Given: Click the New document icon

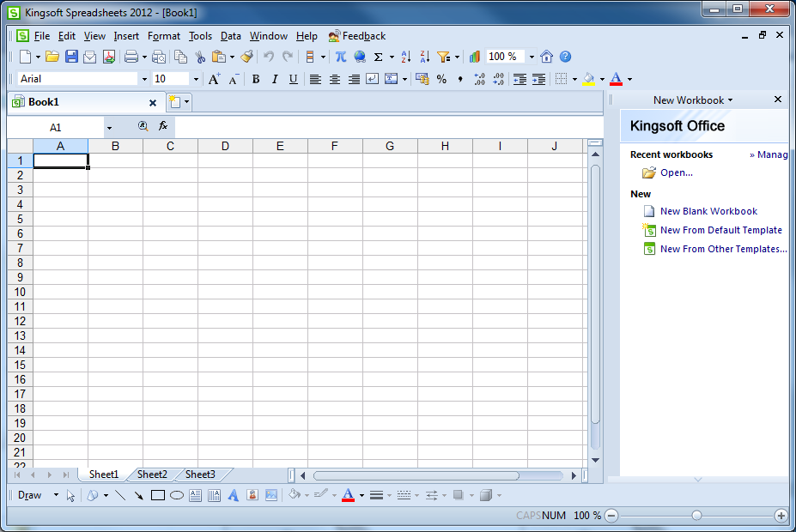Looking at the screenshot, I should click(26, 57).
